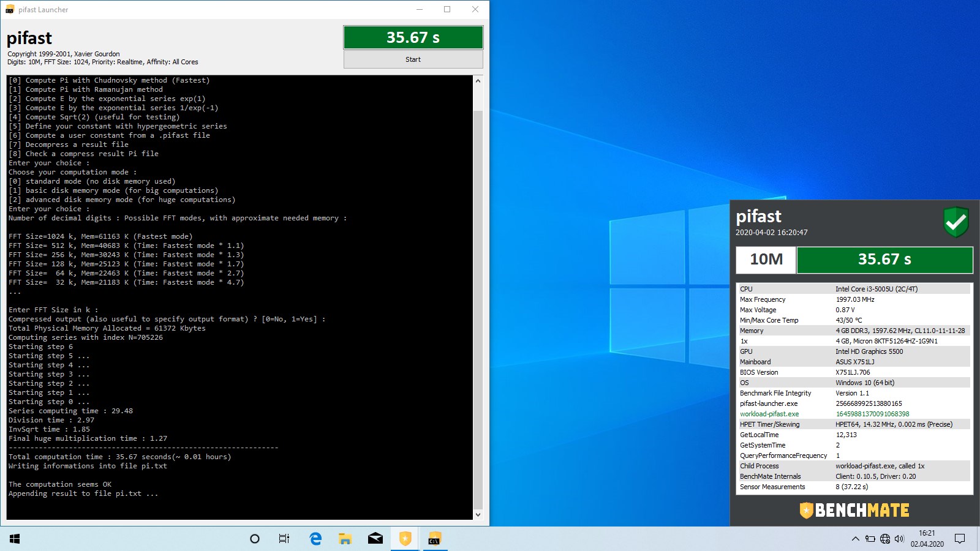Click the console scrollbar up arrow
Viewport: 980px width, 551px height.
[x=478, y=81]
